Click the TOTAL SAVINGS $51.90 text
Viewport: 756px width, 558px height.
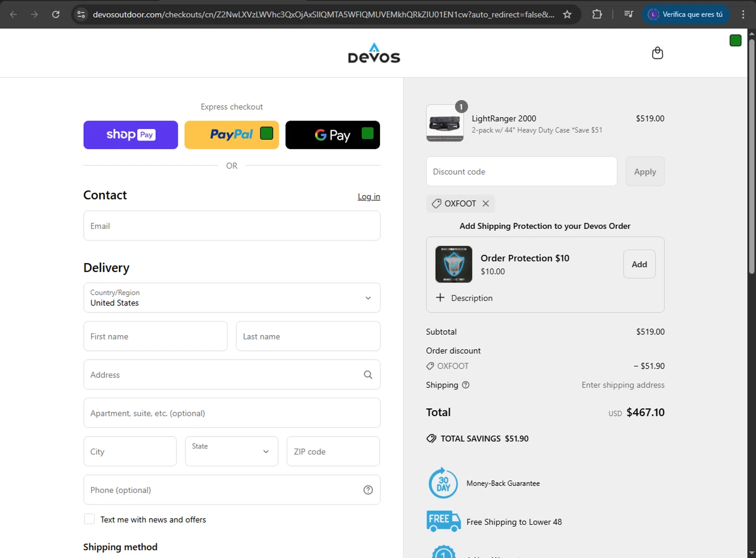point(484,439)
